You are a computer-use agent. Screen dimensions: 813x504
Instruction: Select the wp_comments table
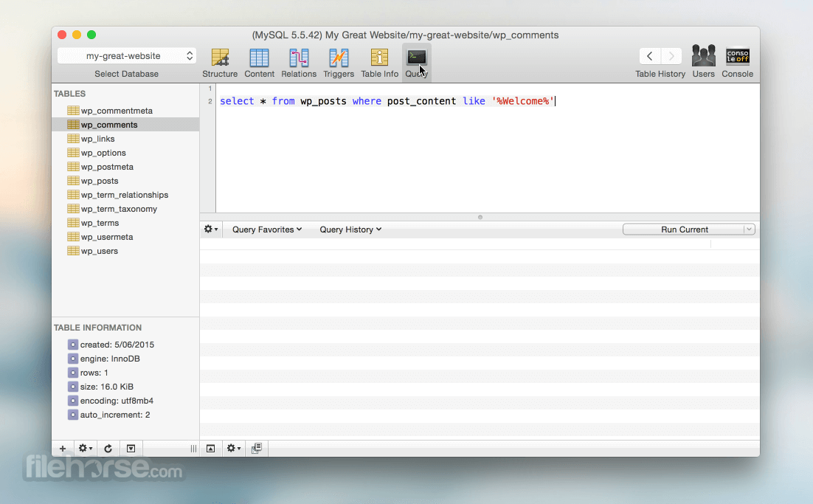(125, 125)
